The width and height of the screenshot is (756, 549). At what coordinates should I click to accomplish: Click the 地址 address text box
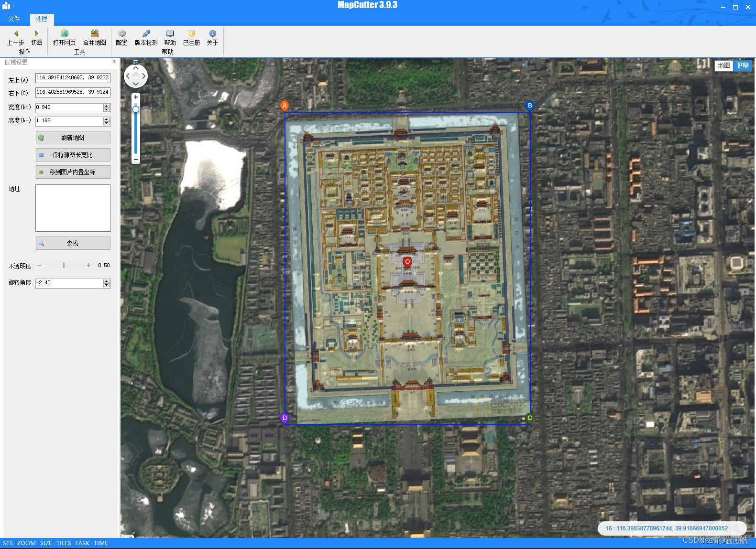(x=73, y=208)
